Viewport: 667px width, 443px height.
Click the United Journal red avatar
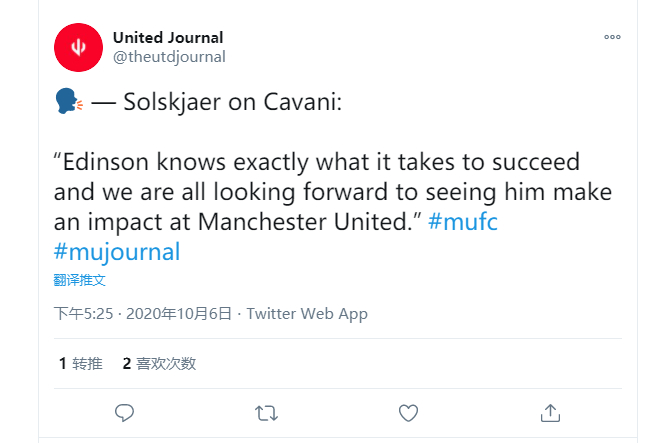(78, 47)
